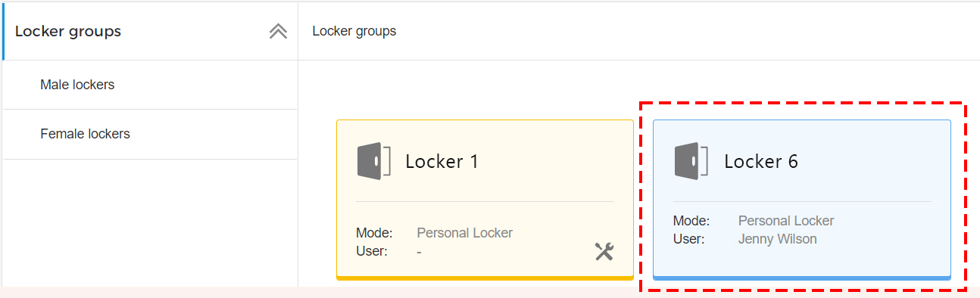The height and width of the screenshot is (298, 980).
Task: Collapse the Locker groups sidebar section
Action: [x=278, y=31]
